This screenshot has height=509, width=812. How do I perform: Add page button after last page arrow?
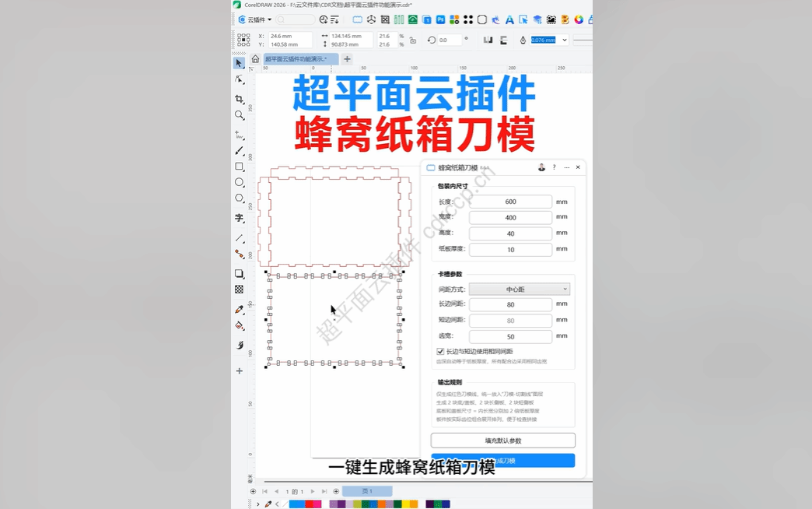336,491
